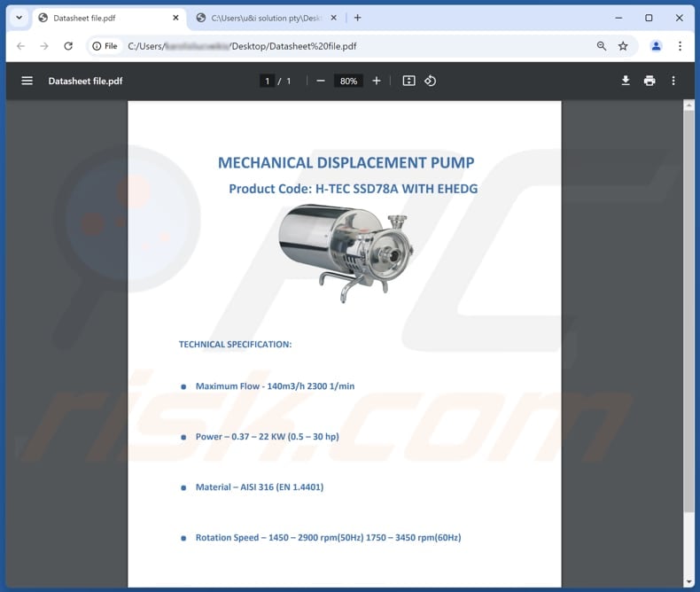Open the tab search dropdown arrow
The width and height of the screenshot is (700, 592).
19,18
